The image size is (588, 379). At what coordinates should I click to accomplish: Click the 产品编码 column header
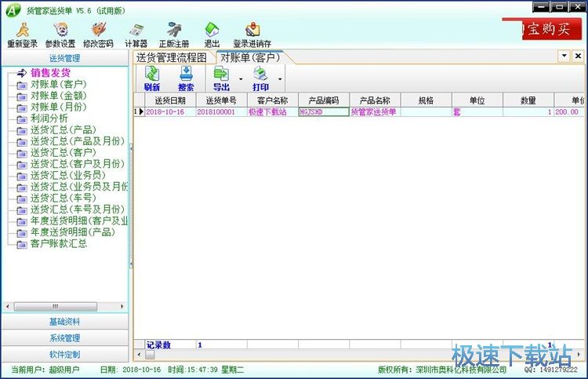(324, 100)
